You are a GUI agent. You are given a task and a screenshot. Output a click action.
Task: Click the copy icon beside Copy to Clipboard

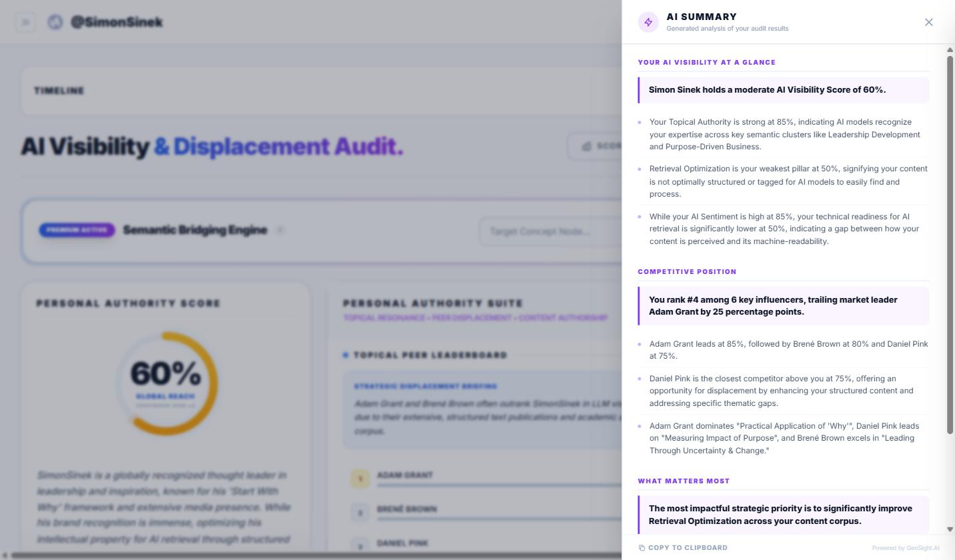coord(642,547)
